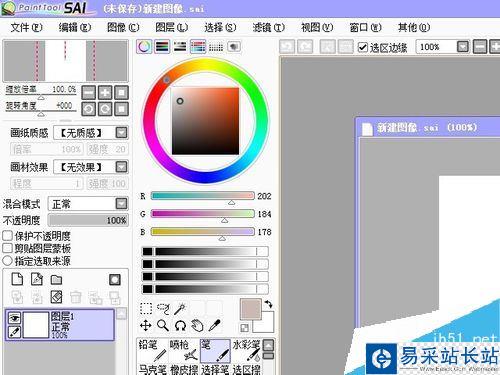
Task: Select the move tool
Action: 146,325
